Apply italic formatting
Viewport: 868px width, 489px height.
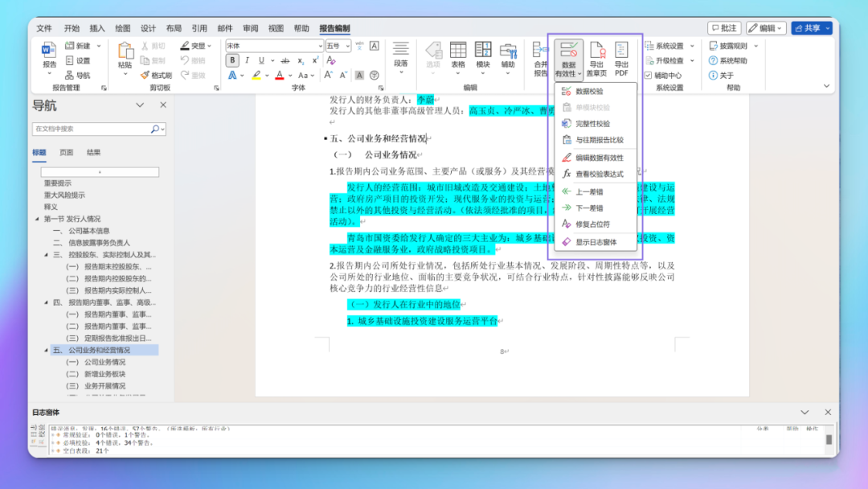click(x=247, y=60)
